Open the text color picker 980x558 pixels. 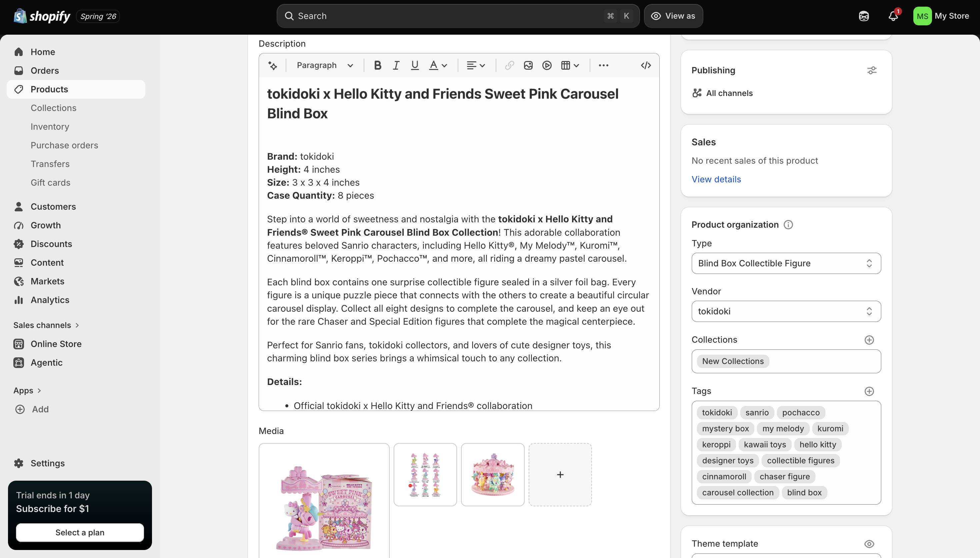(x=438, y=66)
